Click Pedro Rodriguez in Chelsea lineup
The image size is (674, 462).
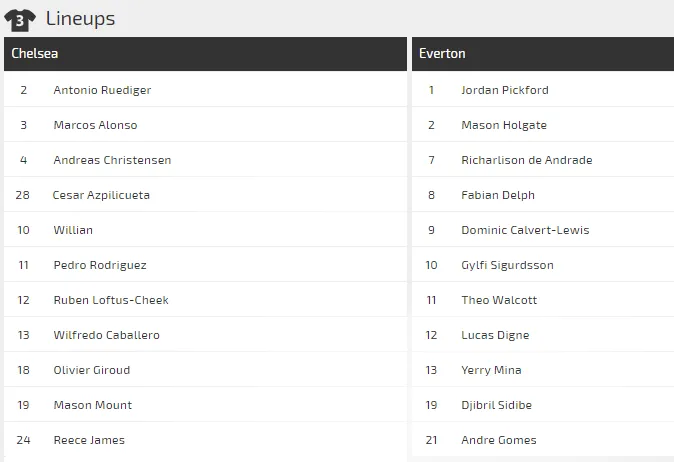(x=100, y=265)
